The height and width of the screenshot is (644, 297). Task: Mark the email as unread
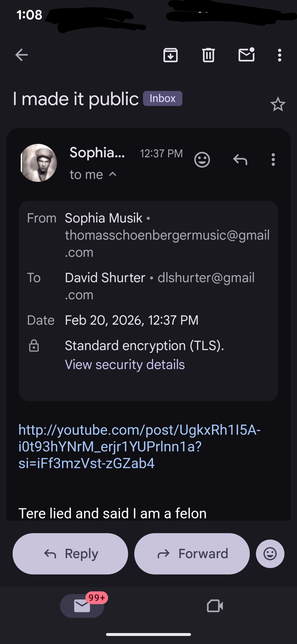click(246, 55)
